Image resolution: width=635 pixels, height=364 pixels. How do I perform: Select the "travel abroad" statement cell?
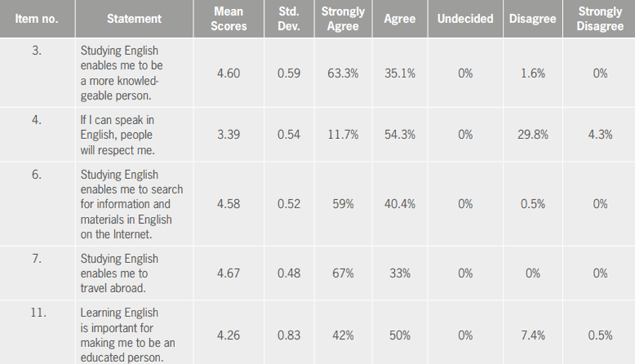tap(119, 274)
